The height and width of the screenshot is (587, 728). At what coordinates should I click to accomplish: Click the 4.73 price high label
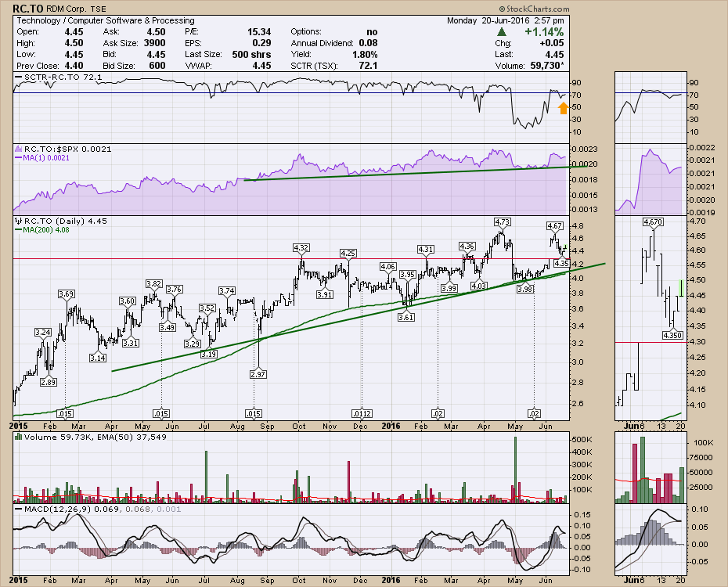502,221
